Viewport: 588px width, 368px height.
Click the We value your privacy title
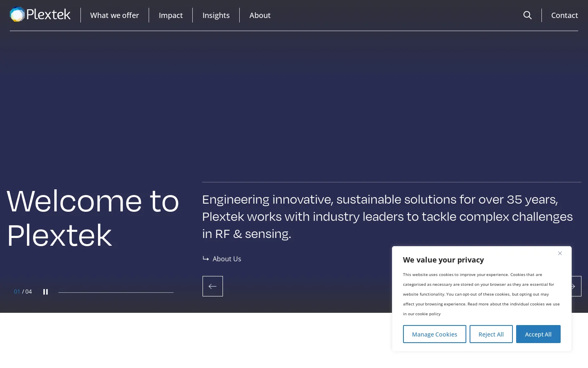[443, 260]
